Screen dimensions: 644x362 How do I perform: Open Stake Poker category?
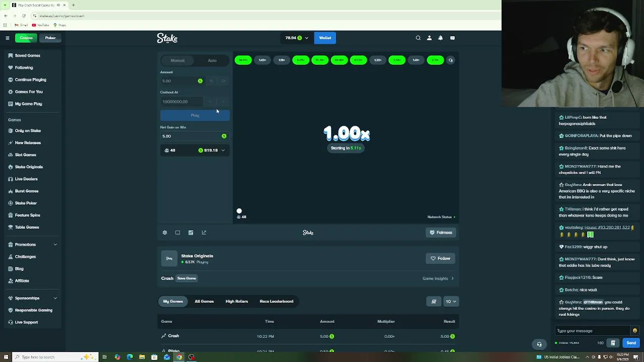coord(26,203)
